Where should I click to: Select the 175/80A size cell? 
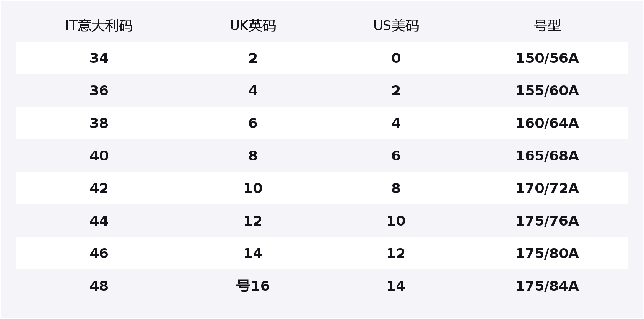[x=547, y=254]
